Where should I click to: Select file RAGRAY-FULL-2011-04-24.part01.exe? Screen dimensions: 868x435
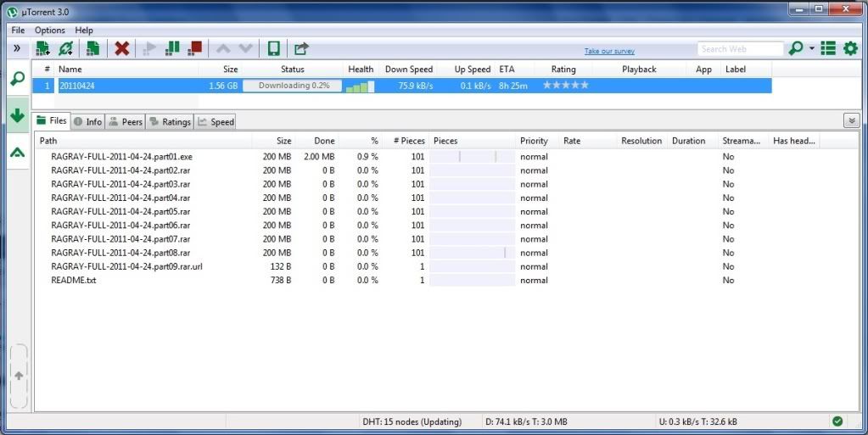(122, 157)
